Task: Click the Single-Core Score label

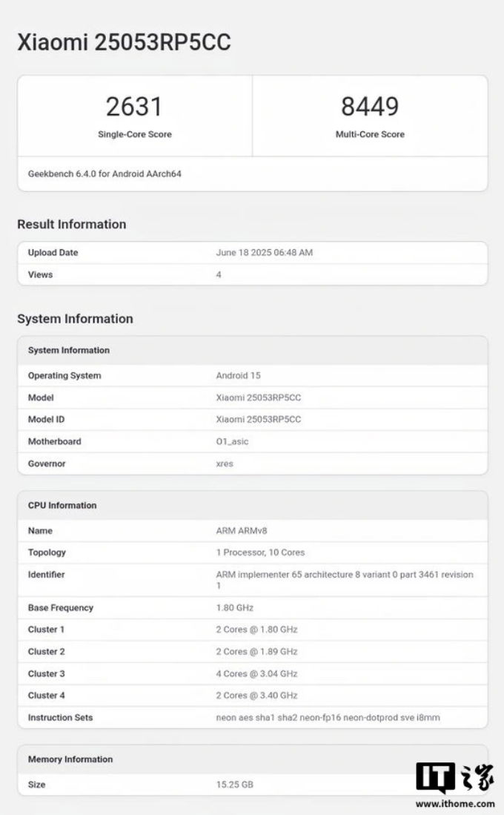Action: point(134,134)
